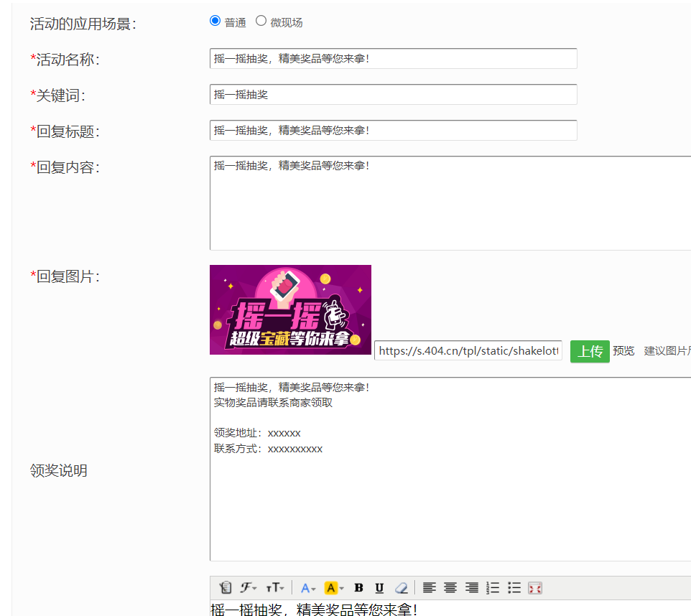Screen dimensions: 691x616
Task: Click the 关键词 input field
Action: 393,94
